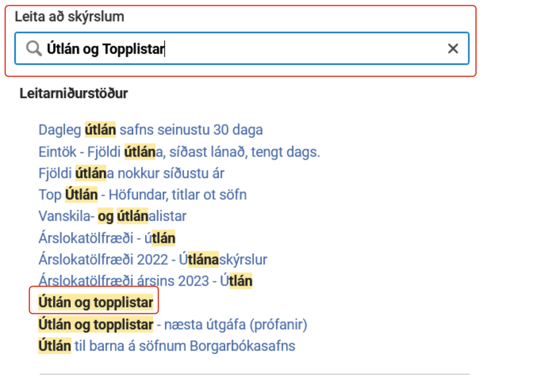The height and width of the screenshot is (392, 541).
Task: Open 'Dagleg útlán safns seinustu 30 daga'
Action: (150, 130)
